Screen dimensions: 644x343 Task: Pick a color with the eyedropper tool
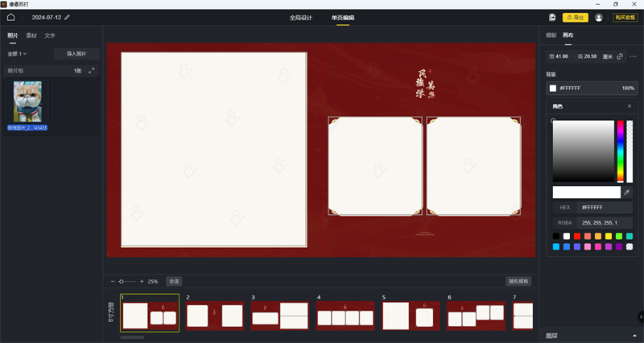[x=627, y=192]
